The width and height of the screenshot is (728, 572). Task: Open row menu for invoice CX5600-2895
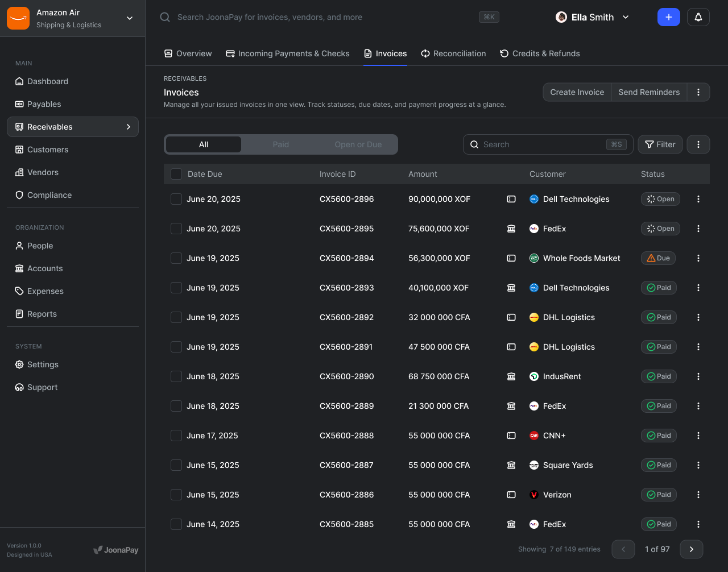[698, 229]
